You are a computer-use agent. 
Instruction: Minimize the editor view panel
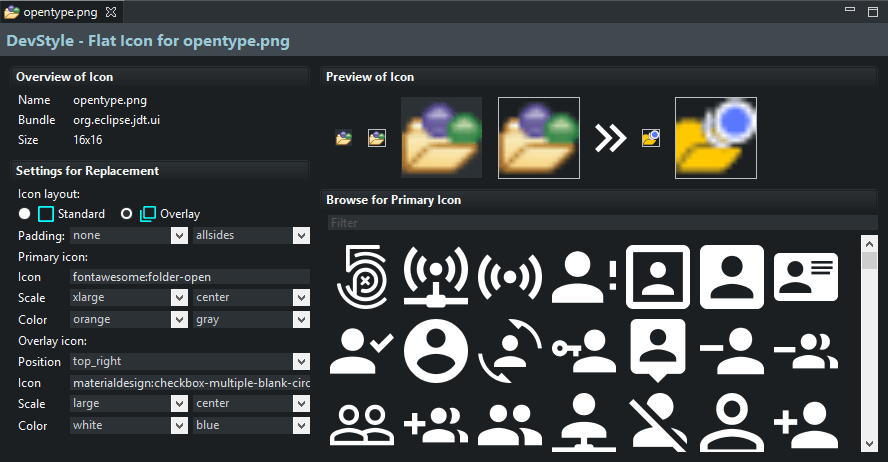tap(849, 10)
